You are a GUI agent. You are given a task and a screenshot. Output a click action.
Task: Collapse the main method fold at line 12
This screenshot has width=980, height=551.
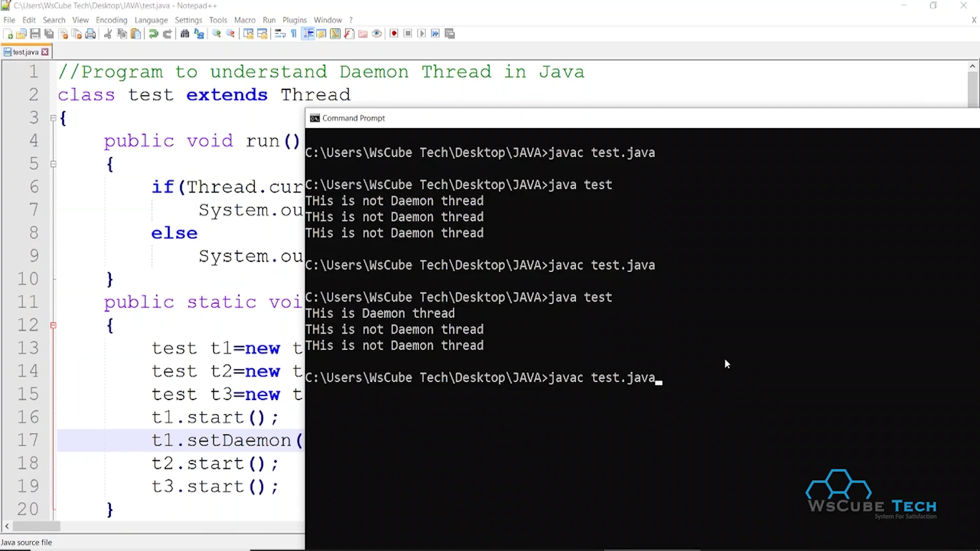[x=53, y=325]
